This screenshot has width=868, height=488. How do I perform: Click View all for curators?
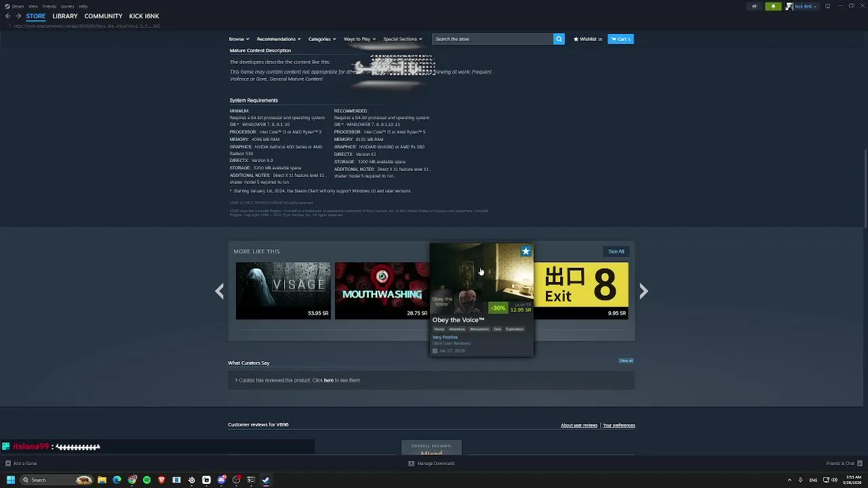click(626, 361)
